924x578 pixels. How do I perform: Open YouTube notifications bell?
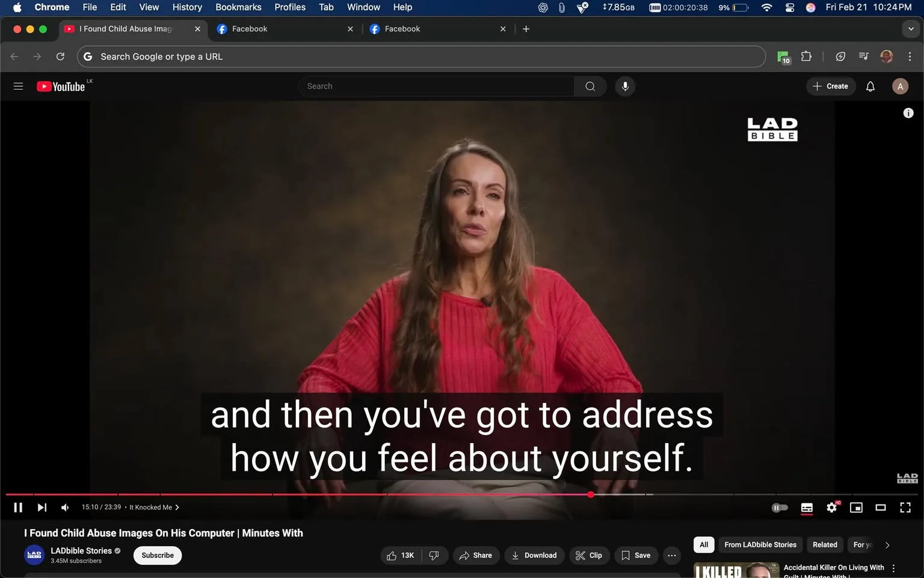(870, 86)
